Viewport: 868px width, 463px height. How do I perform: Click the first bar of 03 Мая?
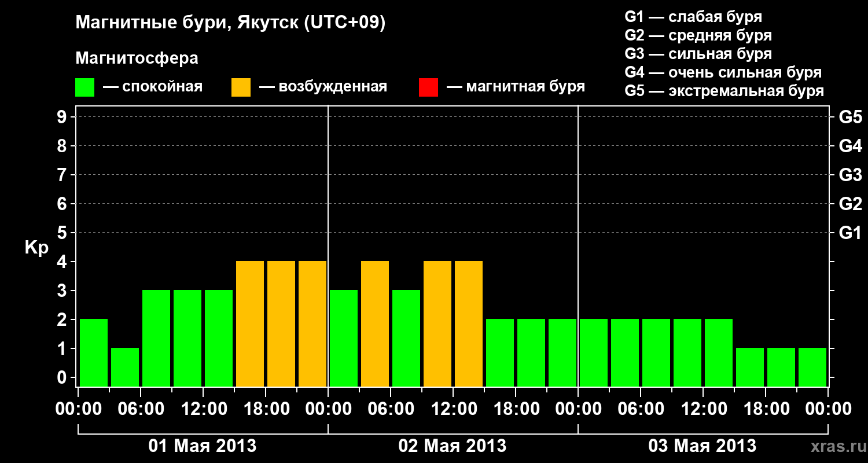[x=594, y=352]
